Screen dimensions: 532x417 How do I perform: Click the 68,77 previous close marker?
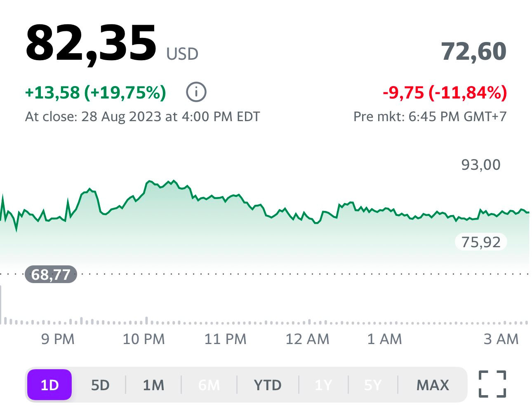(51, 274)
